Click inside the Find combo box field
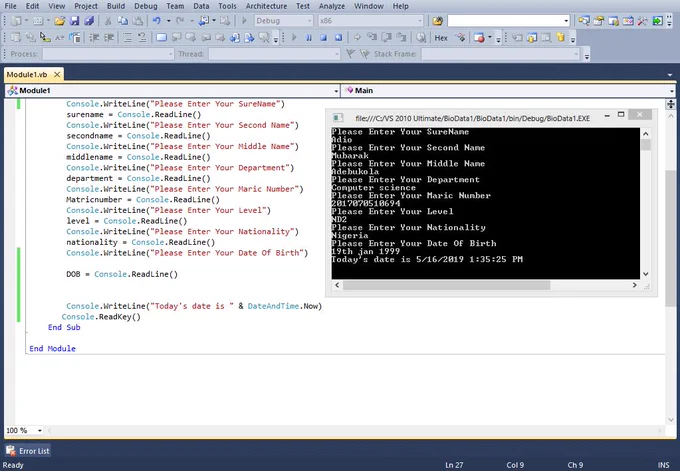 tap(504, 21)
